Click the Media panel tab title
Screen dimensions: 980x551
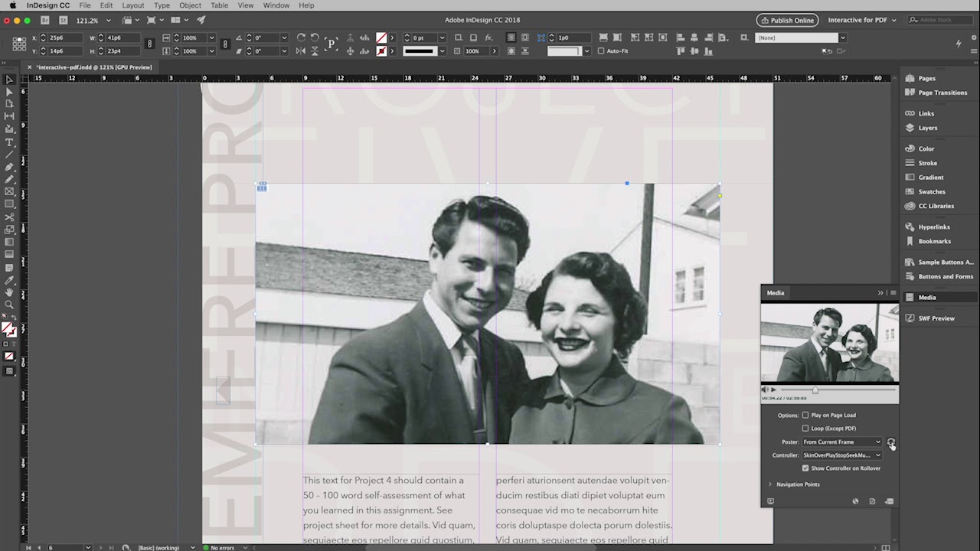click(776, 292)
